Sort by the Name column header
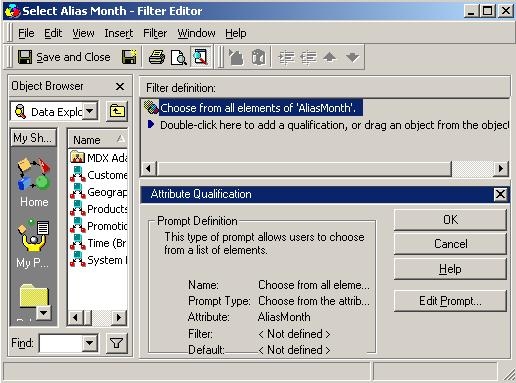516x383 pixels. [98, 140]
